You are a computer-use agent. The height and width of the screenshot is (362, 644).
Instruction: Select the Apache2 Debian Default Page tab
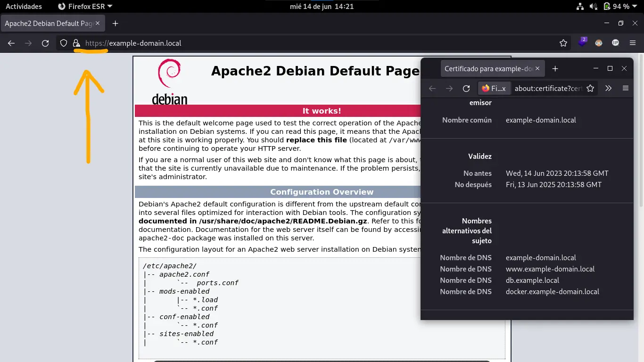click(53, 23)
